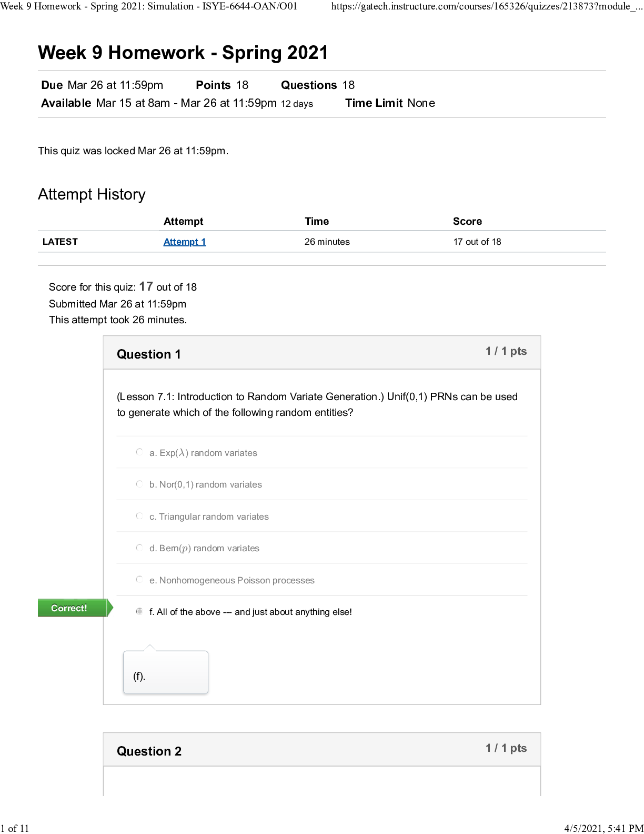Select option a. Exp(λ) random variates
The height and width of the screenshot is (834, 644).
tap(139, 452)
